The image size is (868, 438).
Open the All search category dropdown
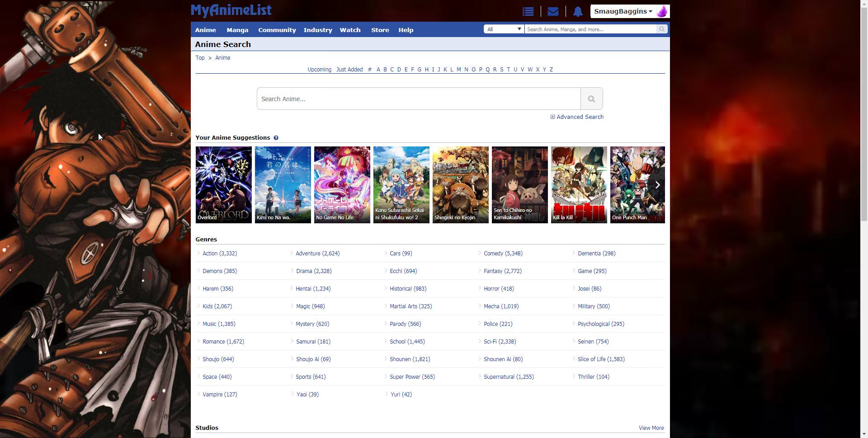click(x=504, y=29)
